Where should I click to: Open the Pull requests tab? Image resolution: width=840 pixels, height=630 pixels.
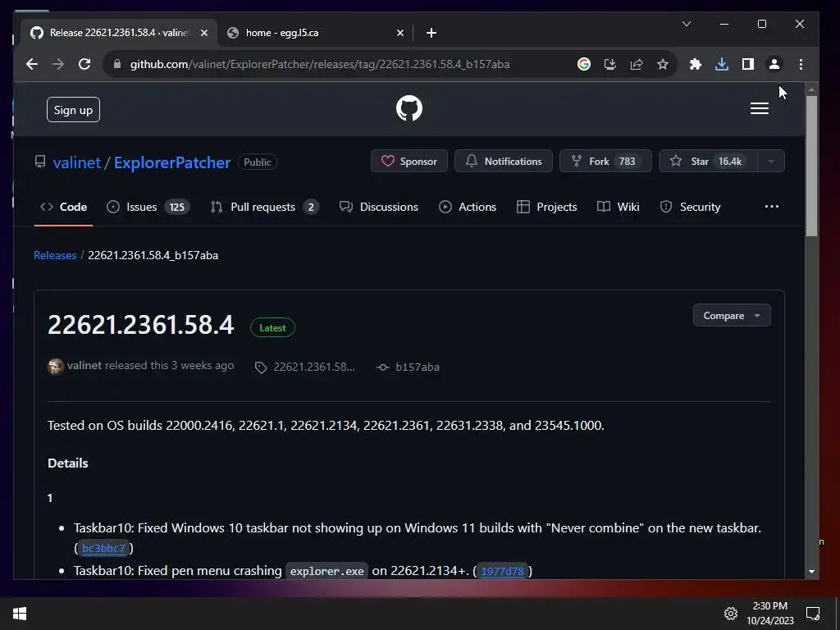(265, 207)
